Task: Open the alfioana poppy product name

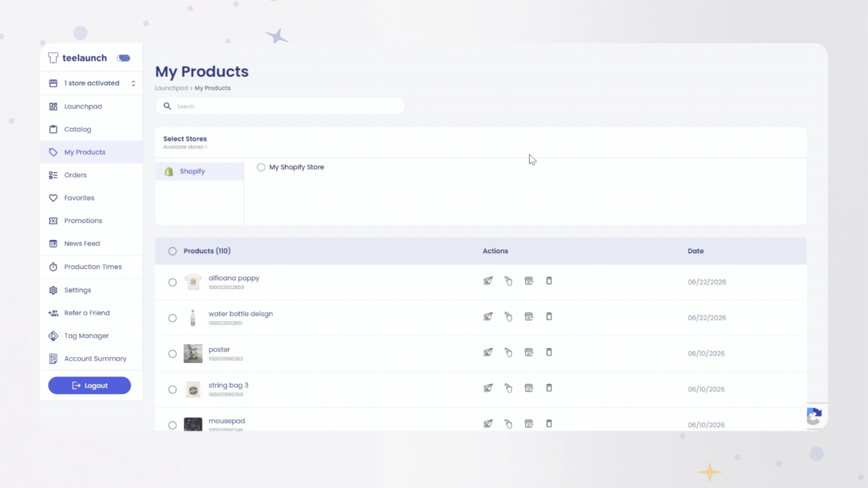Action: (234, 278)
